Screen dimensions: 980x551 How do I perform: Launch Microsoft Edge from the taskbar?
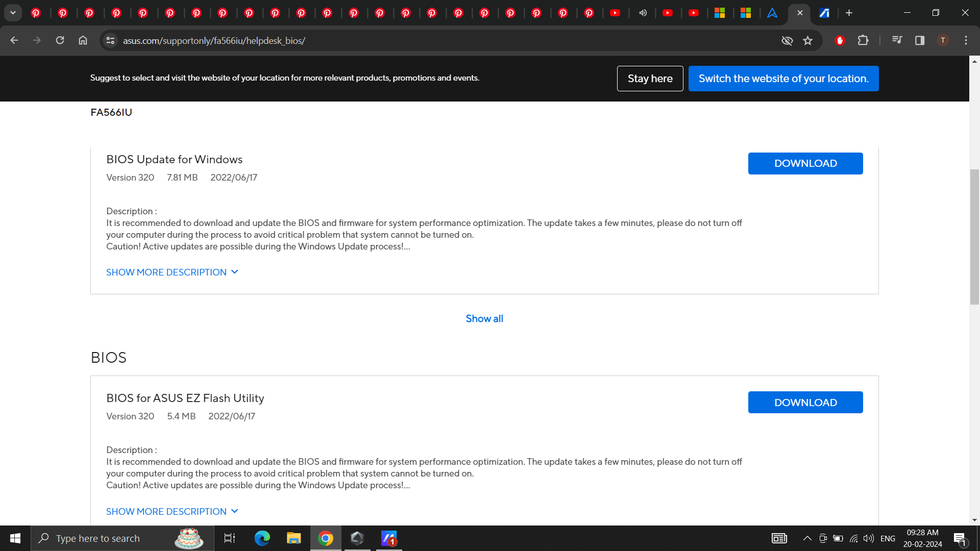tap(262, 538)
